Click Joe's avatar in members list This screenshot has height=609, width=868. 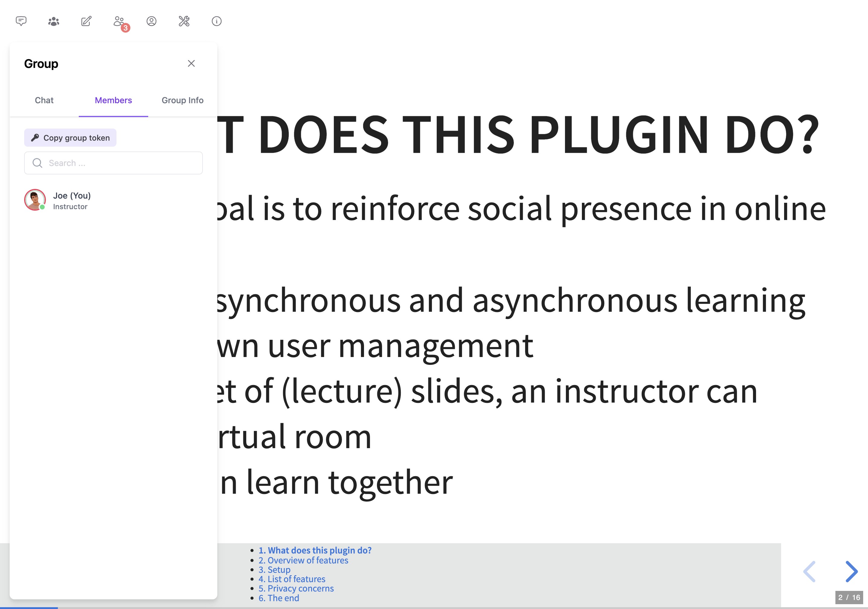[x=35, y=200]
